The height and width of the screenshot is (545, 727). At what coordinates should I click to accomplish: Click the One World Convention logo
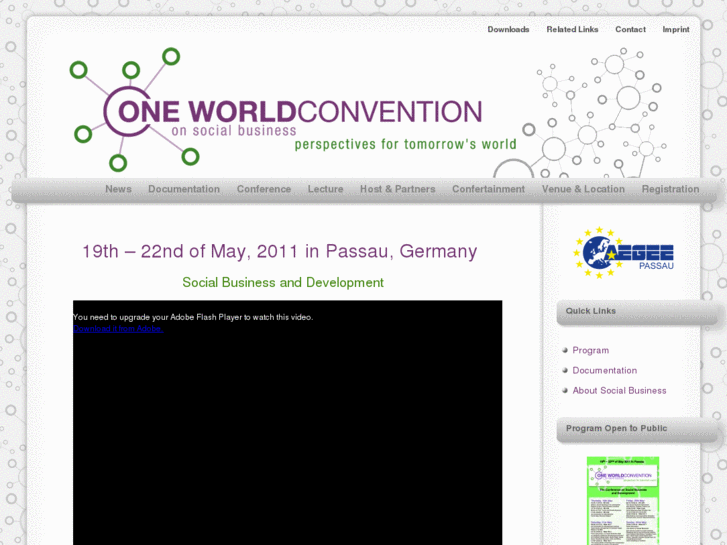[x=293, y=109]
